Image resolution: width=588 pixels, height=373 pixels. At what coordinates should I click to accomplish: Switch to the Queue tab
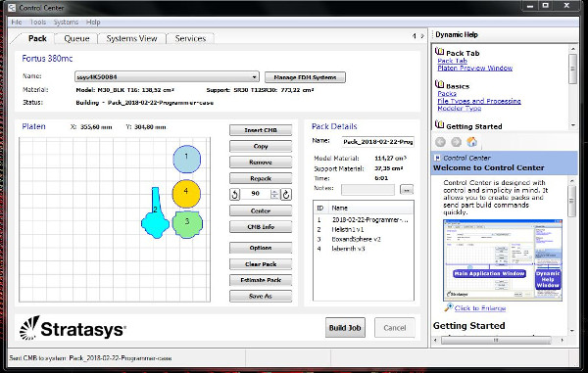click(x=76, y=38)
